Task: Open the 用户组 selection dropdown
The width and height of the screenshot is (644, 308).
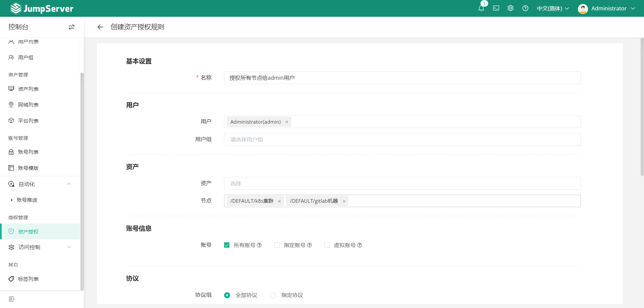Action: pos(402,139)
